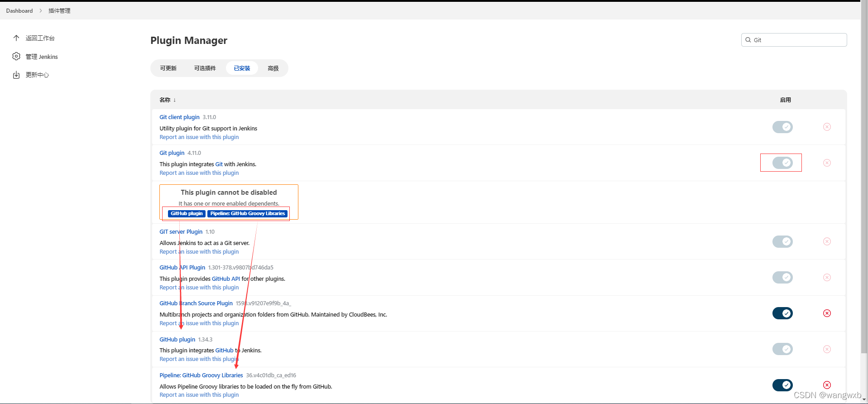Report an issue for GitHub API Plugin
The width and height of the screenshot is (868, 404).
[199, 287]
